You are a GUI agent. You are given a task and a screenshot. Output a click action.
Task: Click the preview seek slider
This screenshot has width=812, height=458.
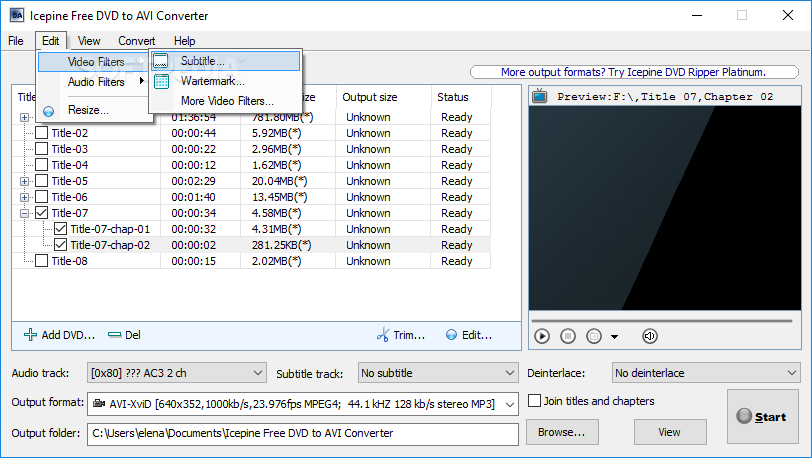662,321
